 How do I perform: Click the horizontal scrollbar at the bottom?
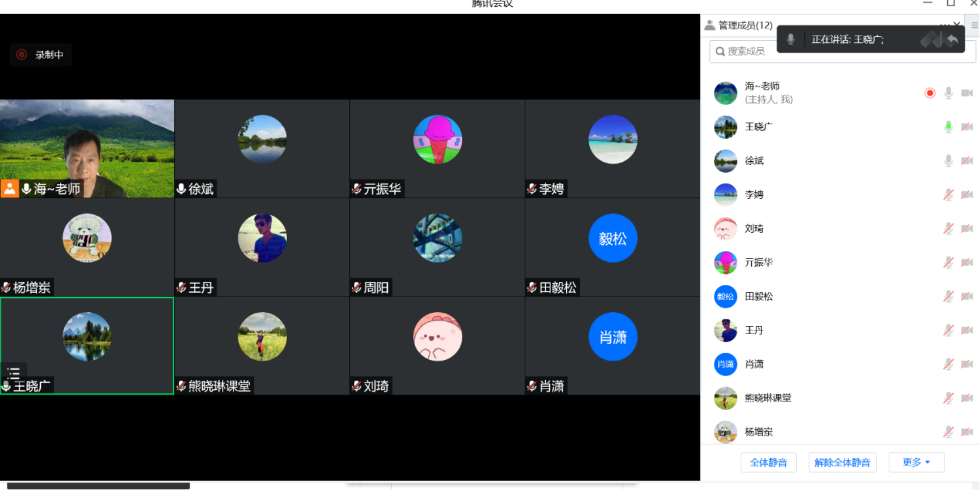pyautogui.click(x=98, y=485)
